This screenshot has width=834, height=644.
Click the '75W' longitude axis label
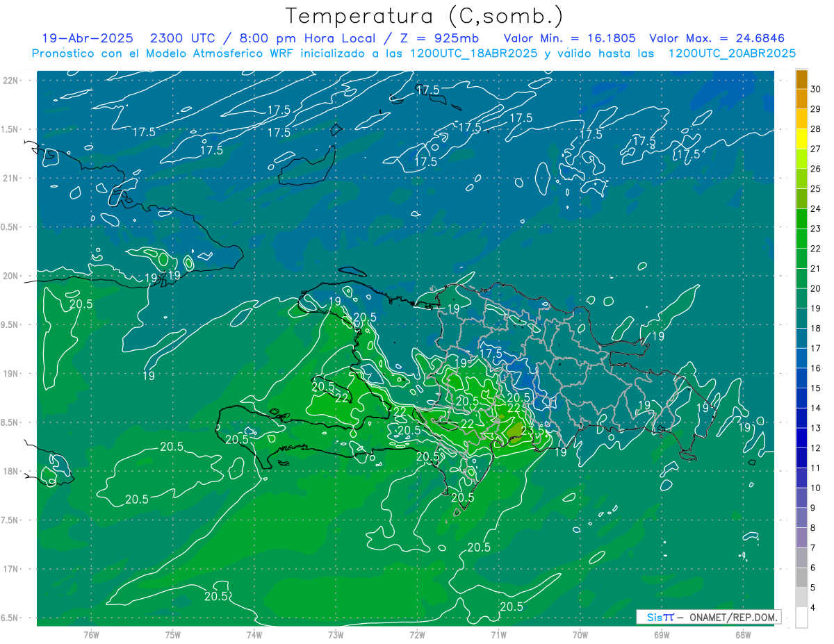tap(172, 634)
